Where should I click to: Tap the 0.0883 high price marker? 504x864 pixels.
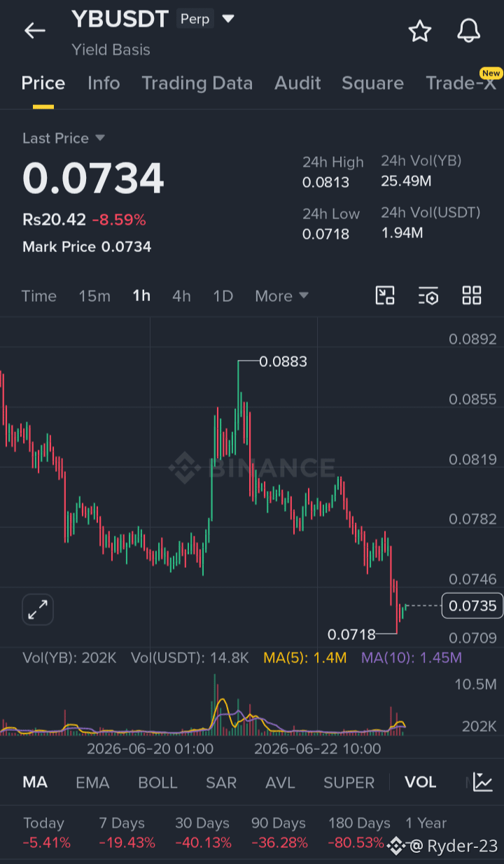(x=283, y=362)
